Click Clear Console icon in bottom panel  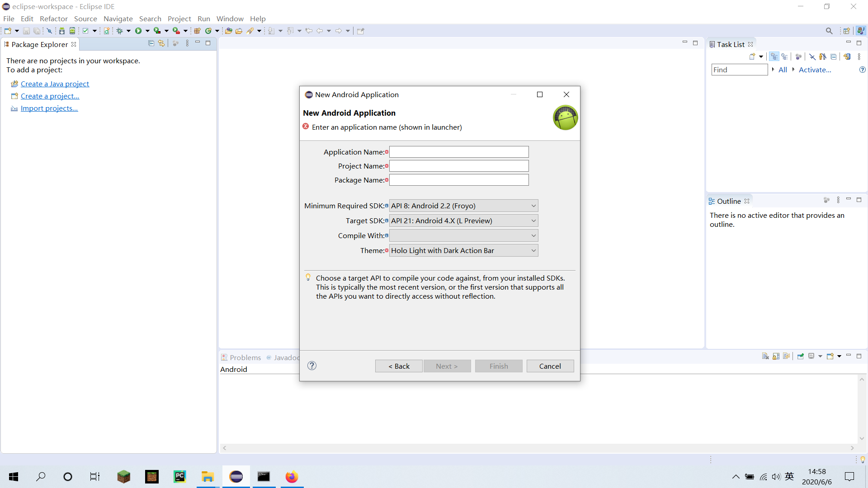tap(765, 356)
